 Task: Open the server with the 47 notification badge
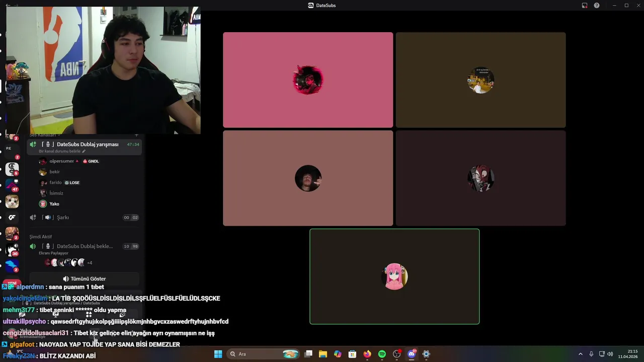(x=12, y=185)
